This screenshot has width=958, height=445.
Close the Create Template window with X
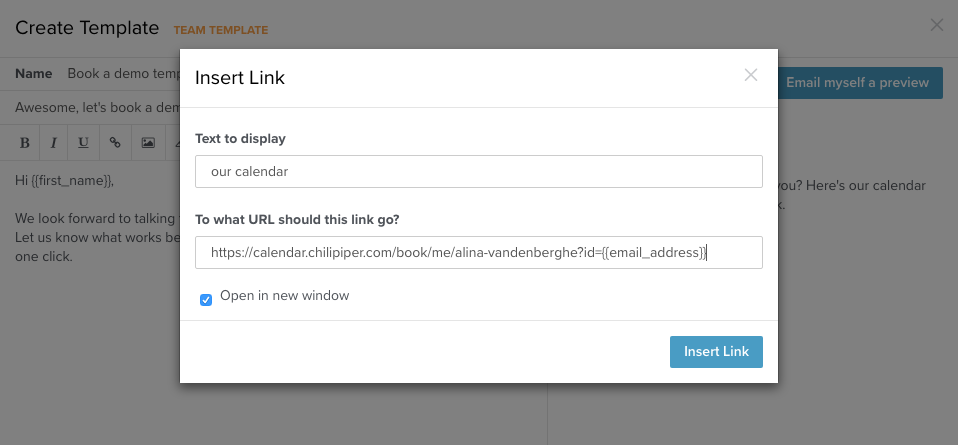[x=937, y=25]
